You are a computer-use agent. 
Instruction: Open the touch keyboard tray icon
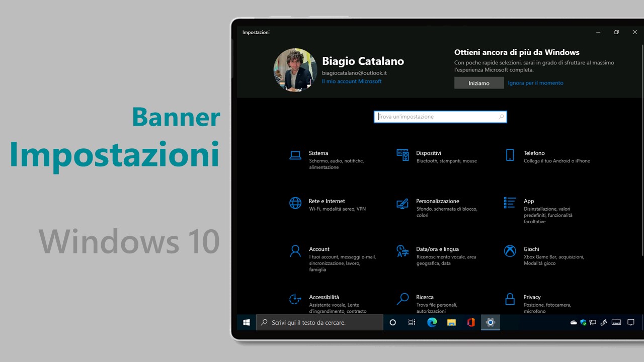click(616, 323)
